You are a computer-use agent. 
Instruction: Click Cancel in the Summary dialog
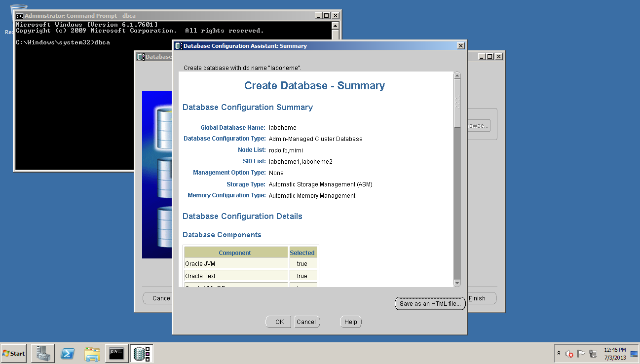pyautogui.click(x=306, y=322)
